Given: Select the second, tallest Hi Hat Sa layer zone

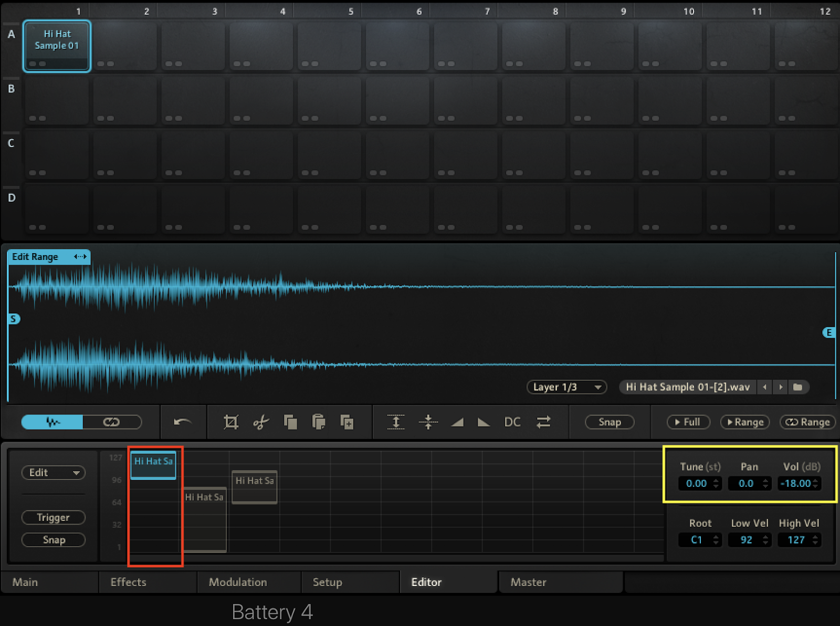Looking at the screenshot, I should pyautogui.click(x=204, y=519).
